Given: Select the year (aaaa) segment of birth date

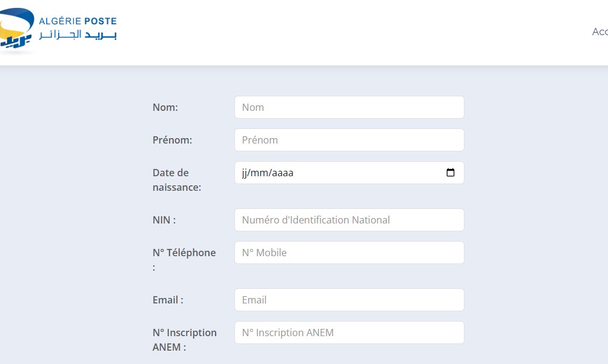Looking at the screenshot, I should (282, 173).
